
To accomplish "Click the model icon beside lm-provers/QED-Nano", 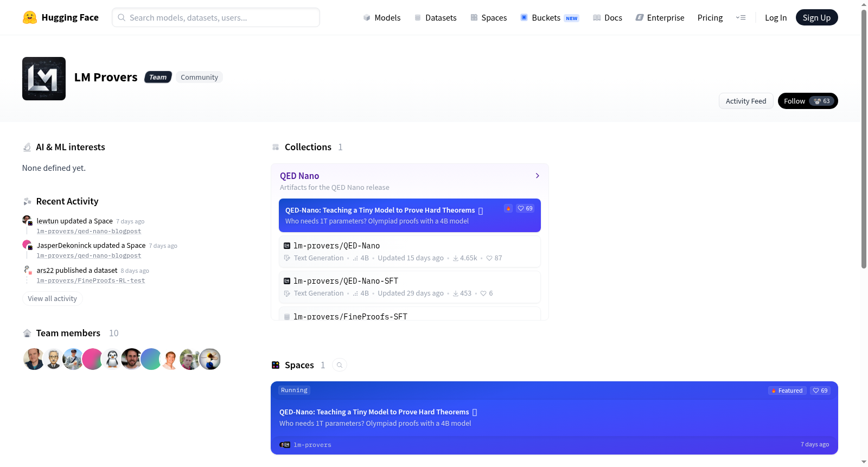I will click(287, 246).
